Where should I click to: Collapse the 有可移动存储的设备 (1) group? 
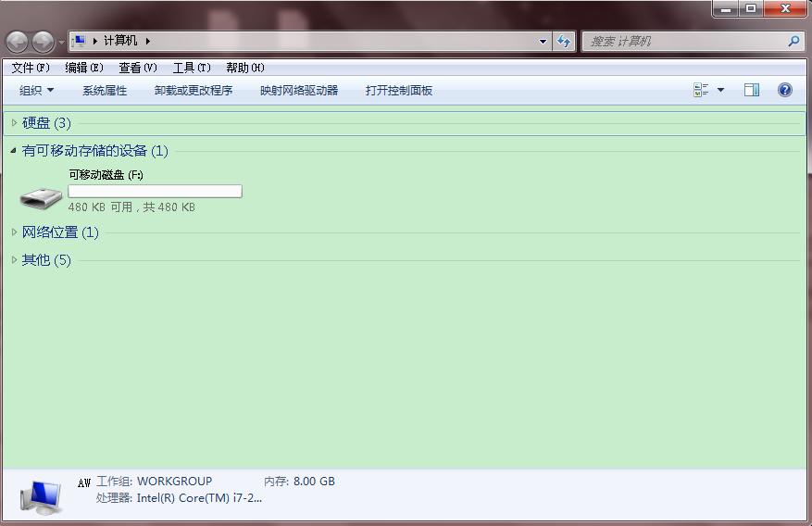point(14,151)
